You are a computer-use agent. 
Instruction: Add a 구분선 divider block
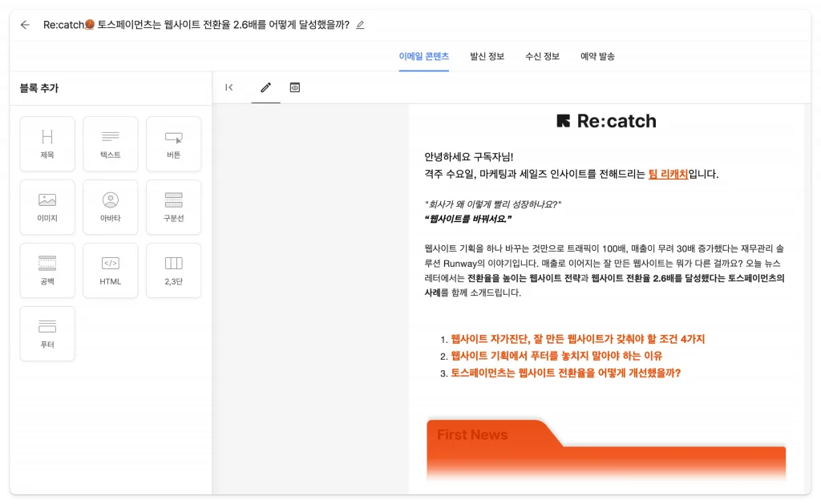173,207
